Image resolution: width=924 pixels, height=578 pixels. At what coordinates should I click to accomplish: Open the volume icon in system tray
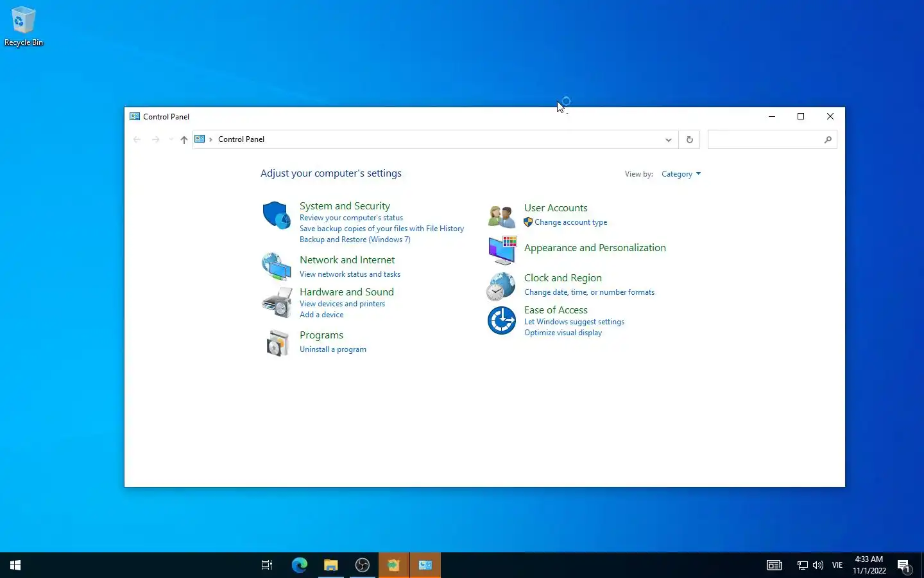coord(818,565)
